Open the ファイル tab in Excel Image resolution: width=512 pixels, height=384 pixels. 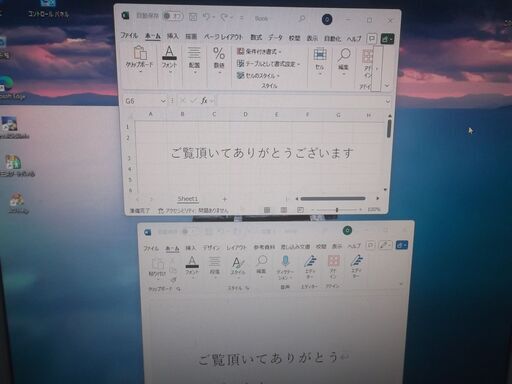(x=129, y=35)
